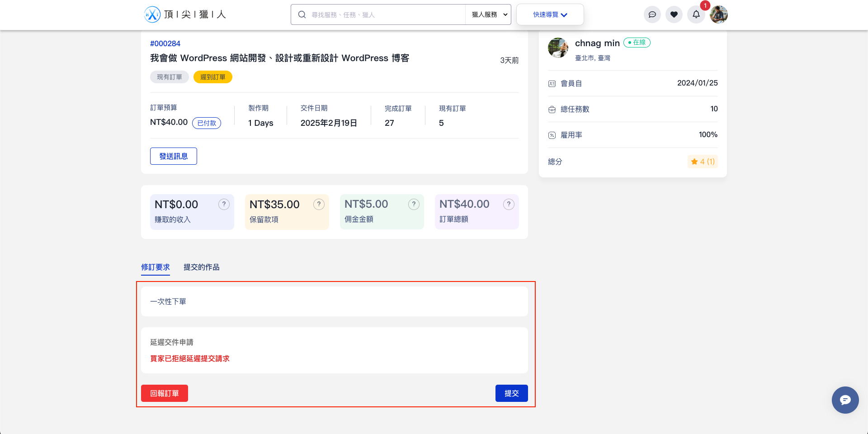This screenshot has height=434, width=868.
Task: Expand the 快速導覽 navigation dropdown
Action: click(550, 14)
